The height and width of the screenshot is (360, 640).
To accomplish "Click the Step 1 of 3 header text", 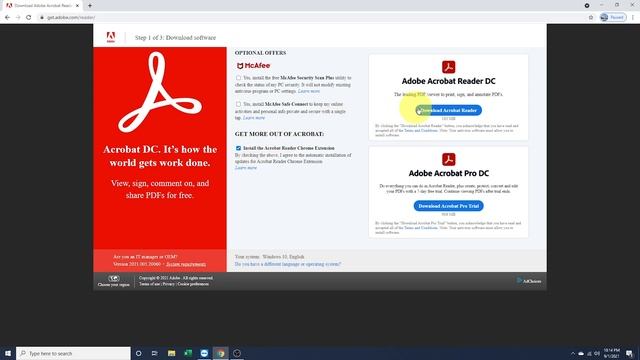I will pos(175,38).
